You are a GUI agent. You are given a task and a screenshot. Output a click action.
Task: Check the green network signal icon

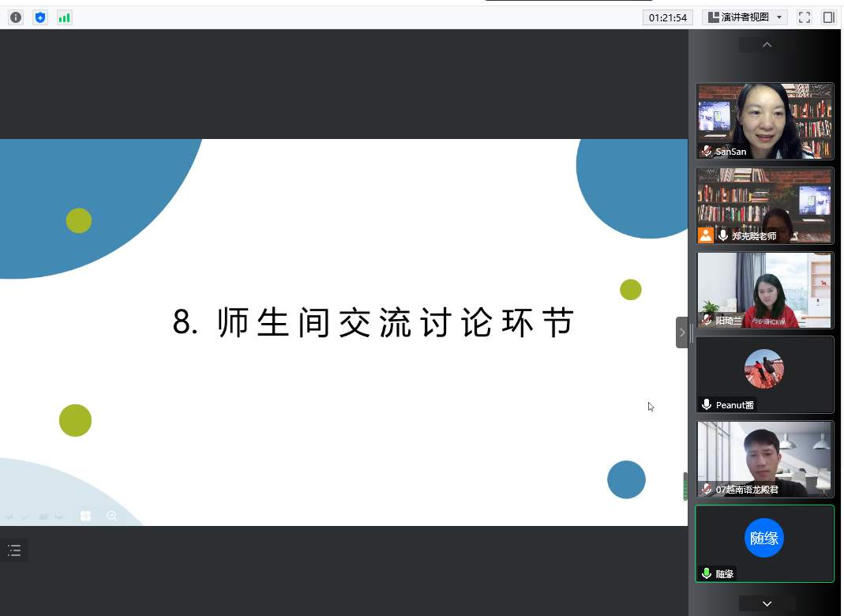pyautogui.click(x=65, y=17)
